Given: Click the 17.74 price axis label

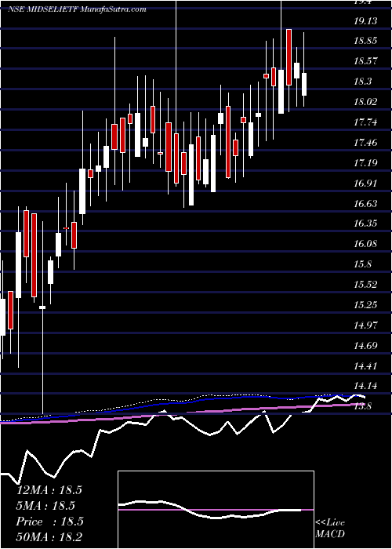Looking at the screenshot, I should coord(366,122).
